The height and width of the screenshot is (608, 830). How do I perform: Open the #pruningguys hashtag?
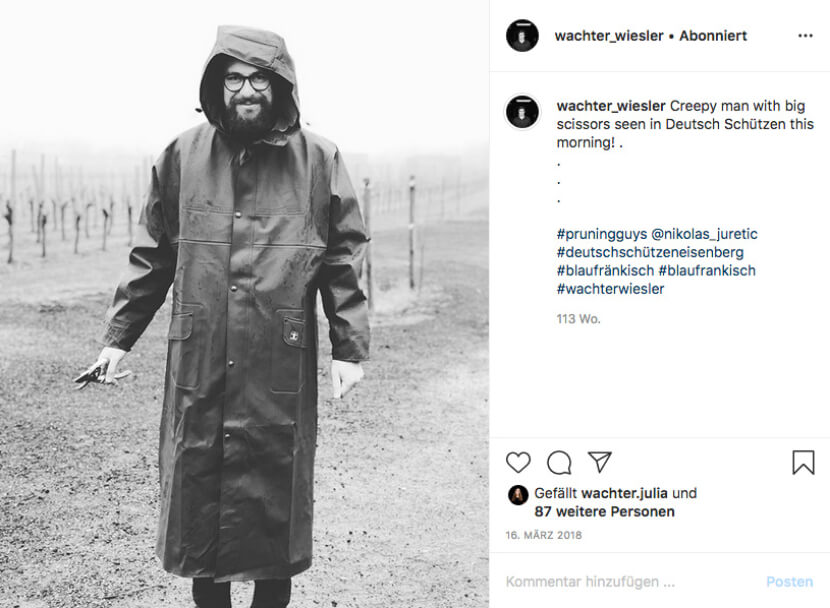coord(601,234)
